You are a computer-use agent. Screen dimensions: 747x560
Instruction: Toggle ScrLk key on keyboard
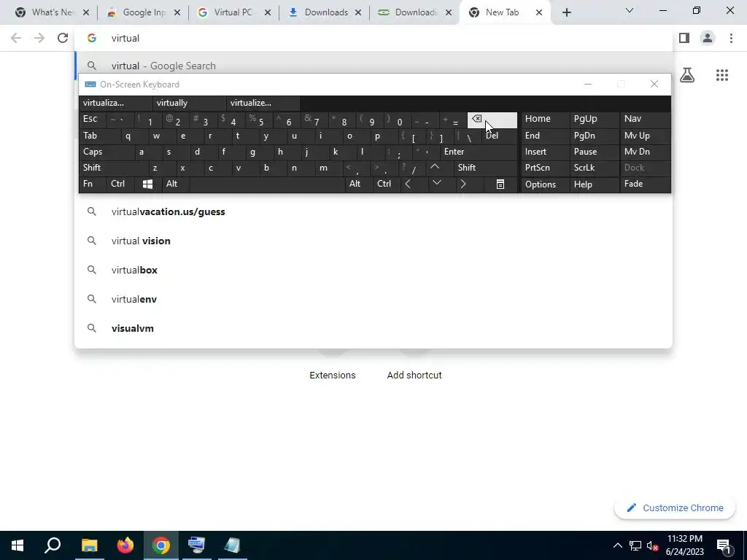pyautogui.click(x=594, y=168)
